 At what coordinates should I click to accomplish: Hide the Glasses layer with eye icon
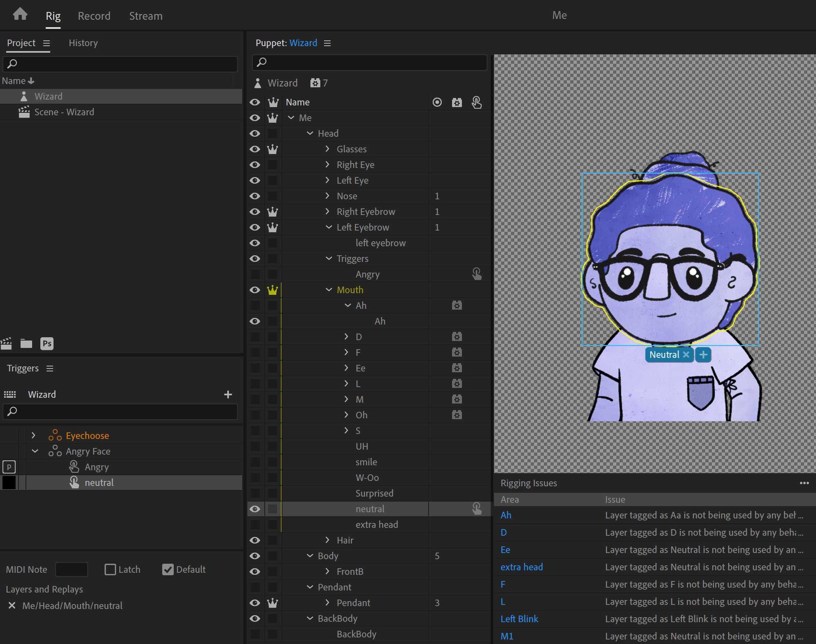[x=255, y=149]
